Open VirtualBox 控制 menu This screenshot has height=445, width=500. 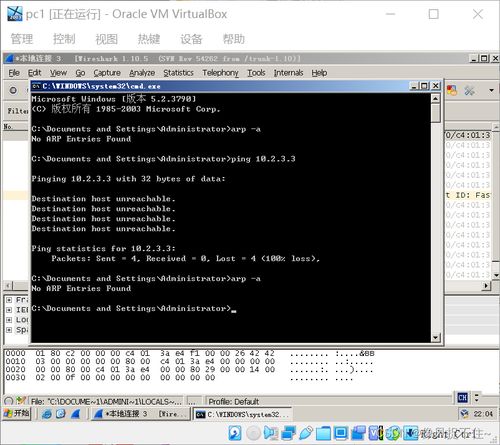tap(64, 39)
